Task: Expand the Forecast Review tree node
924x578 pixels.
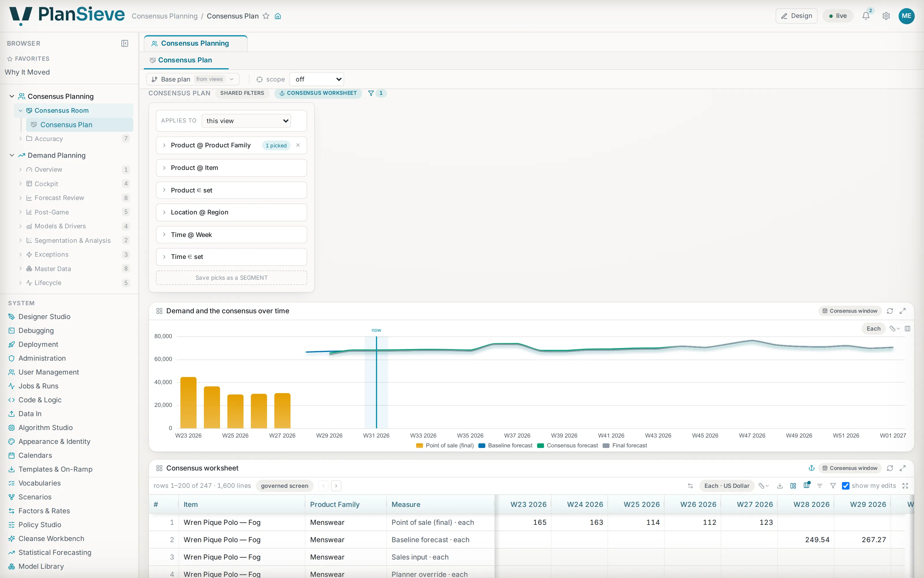Action: pyautogui.click(x=21, y=198)
